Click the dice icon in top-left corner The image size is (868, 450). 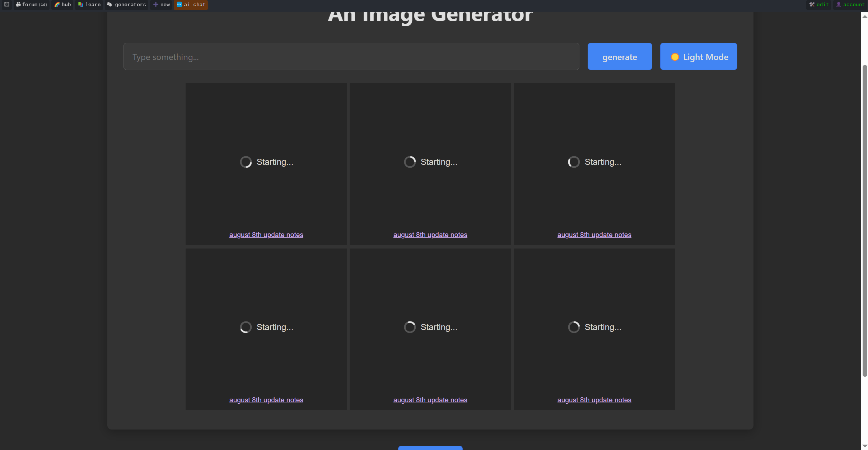click(x=7, y=4)
